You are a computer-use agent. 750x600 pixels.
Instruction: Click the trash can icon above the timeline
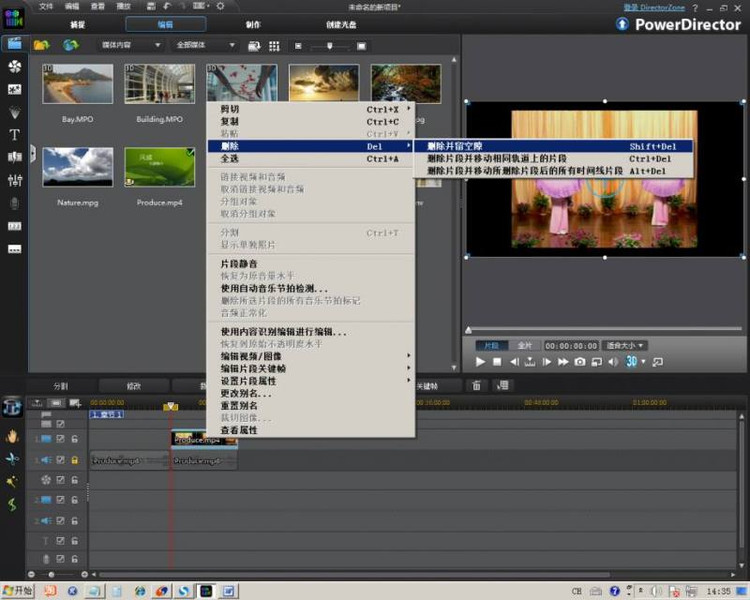click(476, 385)
